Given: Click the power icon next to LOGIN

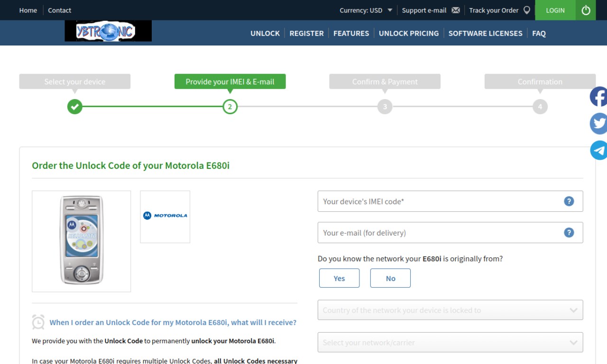Looking at the screenshot, I should (586, 10).
